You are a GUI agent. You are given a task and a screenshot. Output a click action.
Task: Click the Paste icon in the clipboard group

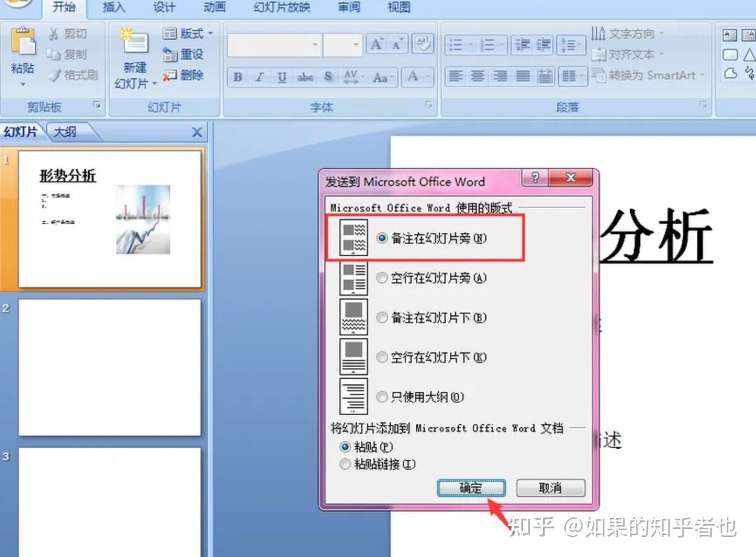point(23,41)
